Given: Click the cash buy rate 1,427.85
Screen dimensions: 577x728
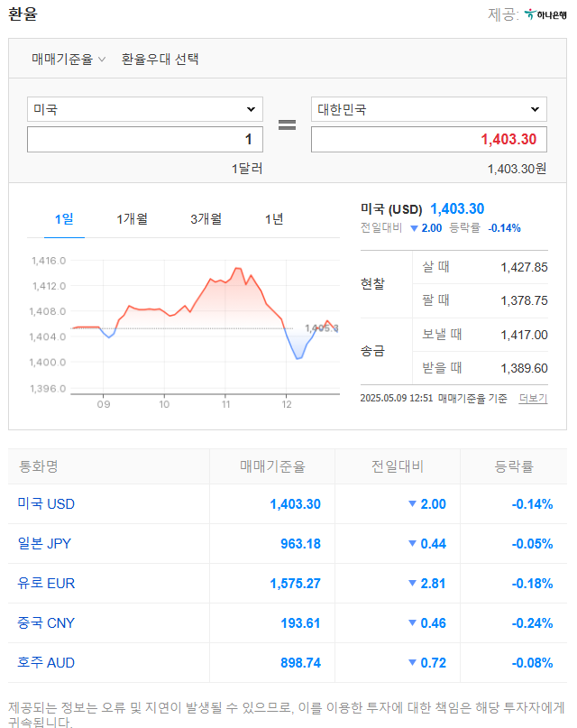Looking at the screenshot, I should [x=524, y=267].
